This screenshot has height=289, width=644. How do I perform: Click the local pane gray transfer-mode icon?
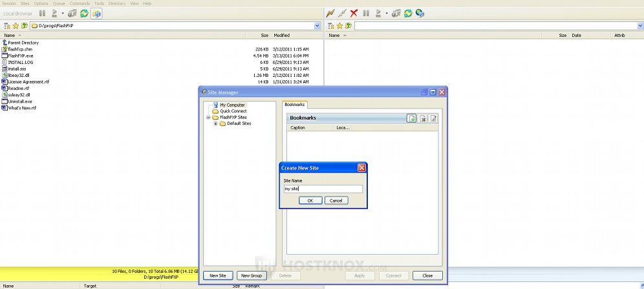pos(72,14)
